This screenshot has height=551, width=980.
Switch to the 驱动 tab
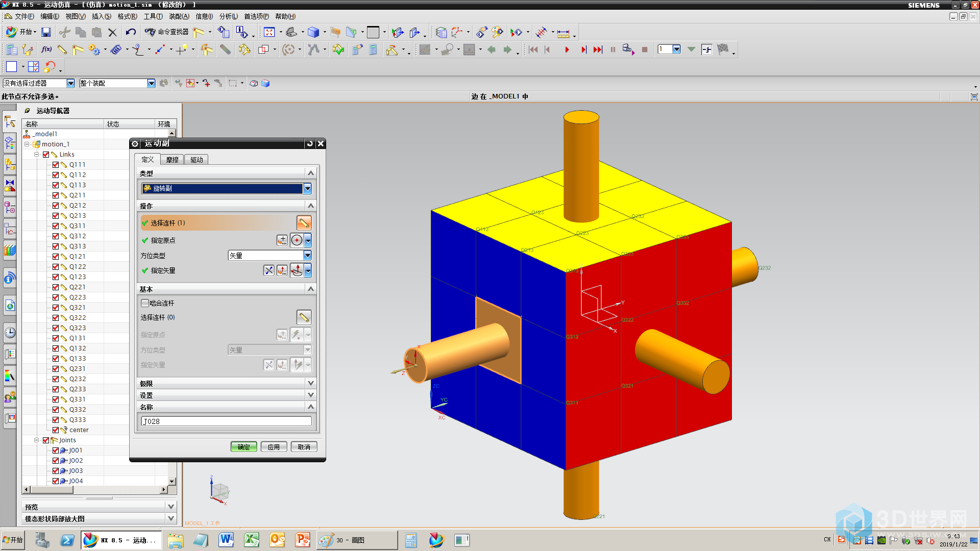pyautogui.click(x=197, y=160)
